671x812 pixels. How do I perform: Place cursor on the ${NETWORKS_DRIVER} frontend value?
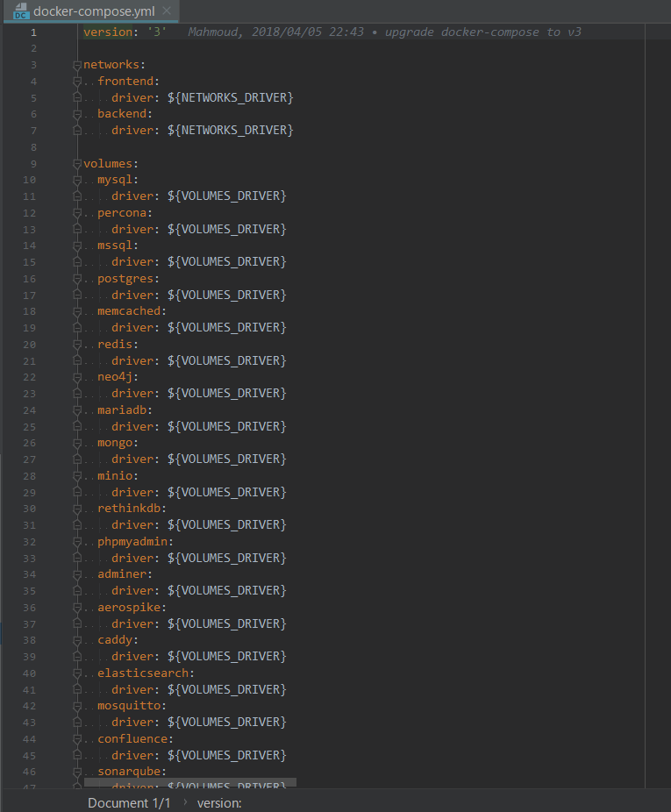[x=230, y=97]
